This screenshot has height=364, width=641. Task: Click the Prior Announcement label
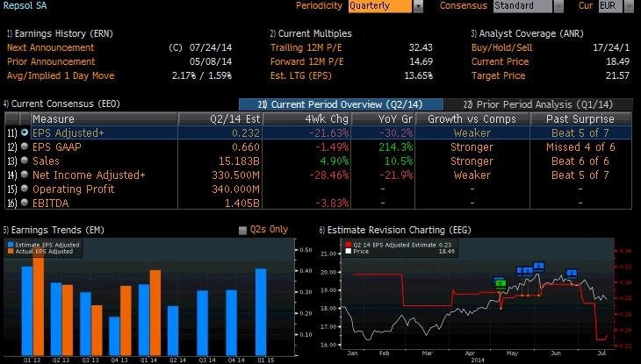[51, 61]
